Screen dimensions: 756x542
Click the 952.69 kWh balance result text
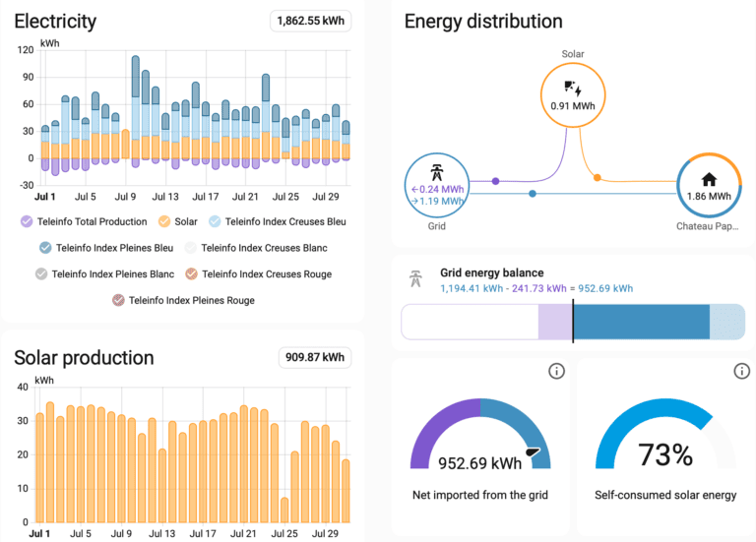[x=605, y=288]
